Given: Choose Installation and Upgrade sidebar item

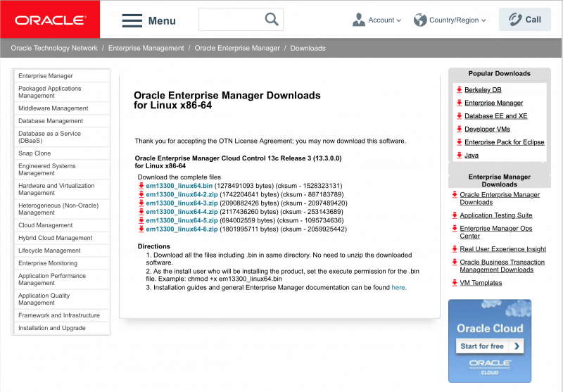Looking at the screenshot, I should click(x=52, y=328).
